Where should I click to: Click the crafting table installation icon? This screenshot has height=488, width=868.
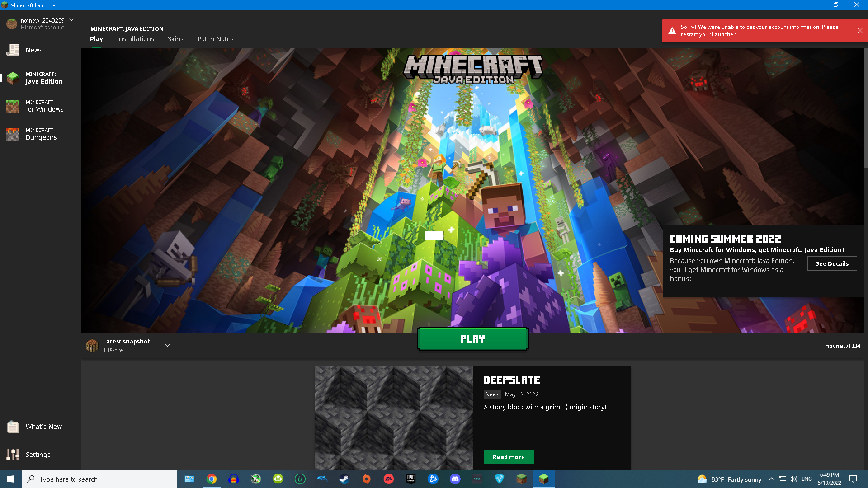click(x=92, y=346)
